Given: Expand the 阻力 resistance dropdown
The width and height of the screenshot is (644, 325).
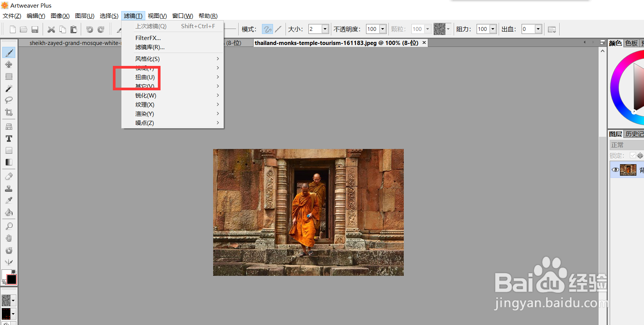Looking at the screenshot, I should (x=493, y=29).
